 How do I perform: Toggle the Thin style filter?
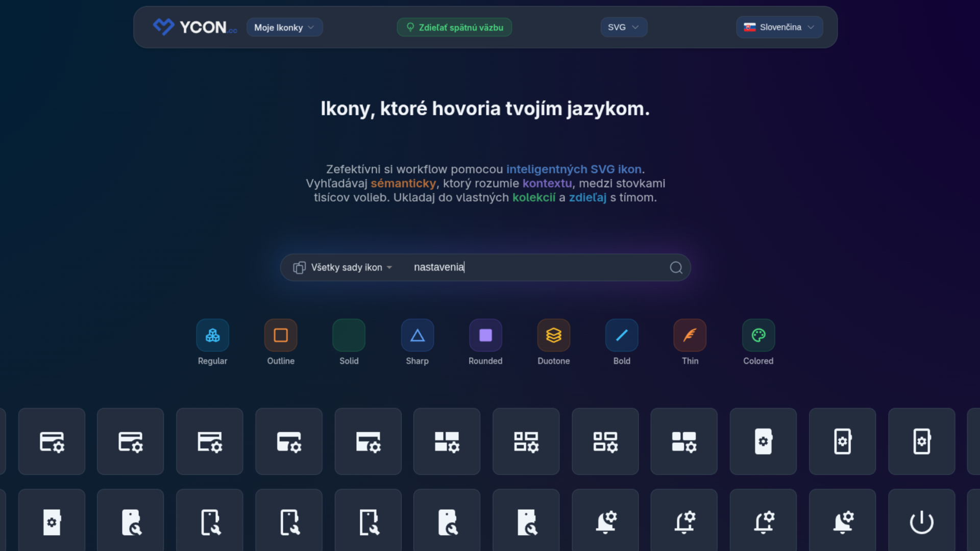point(690,335)
